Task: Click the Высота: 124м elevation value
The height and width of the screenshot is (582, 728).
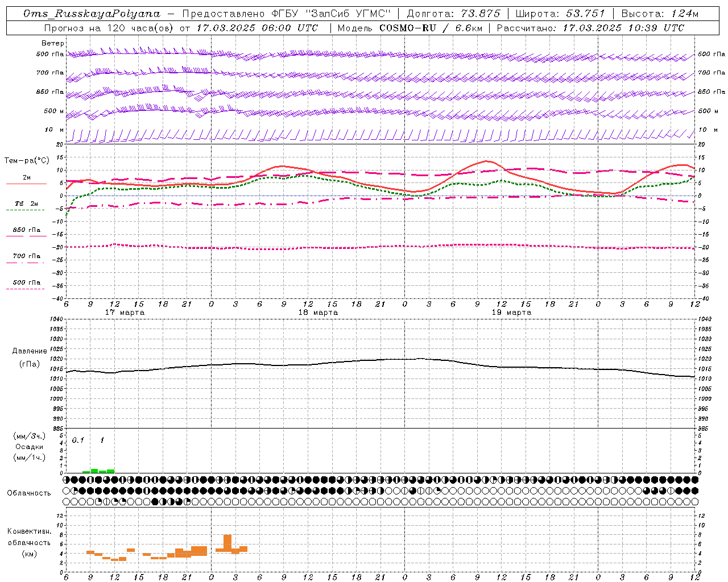Action: (660, 14)
